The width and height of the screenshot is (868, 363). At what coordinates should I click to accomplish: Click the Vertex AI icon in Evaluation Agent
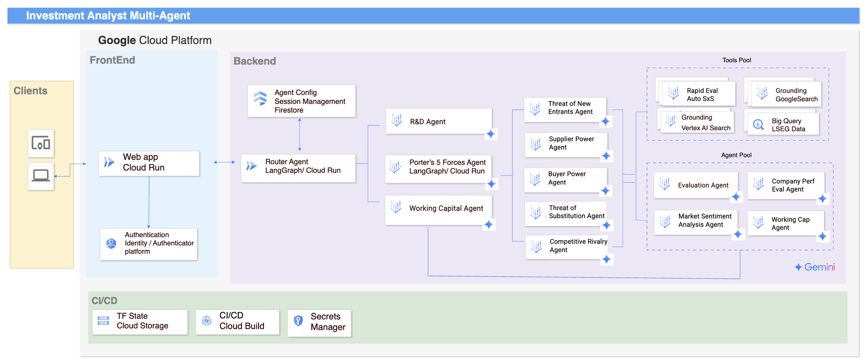pos(664,184)
